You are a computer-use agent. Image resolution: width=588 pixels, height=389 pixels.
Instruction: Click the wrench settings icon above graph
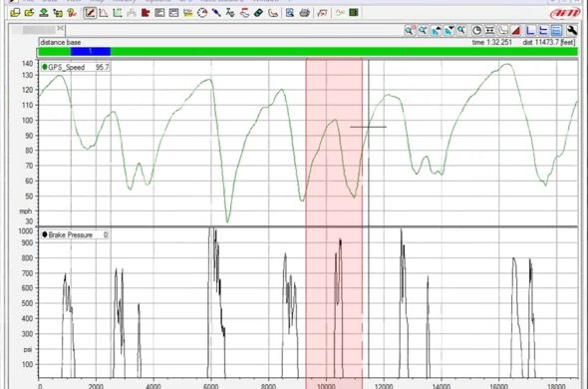(571, 30)
